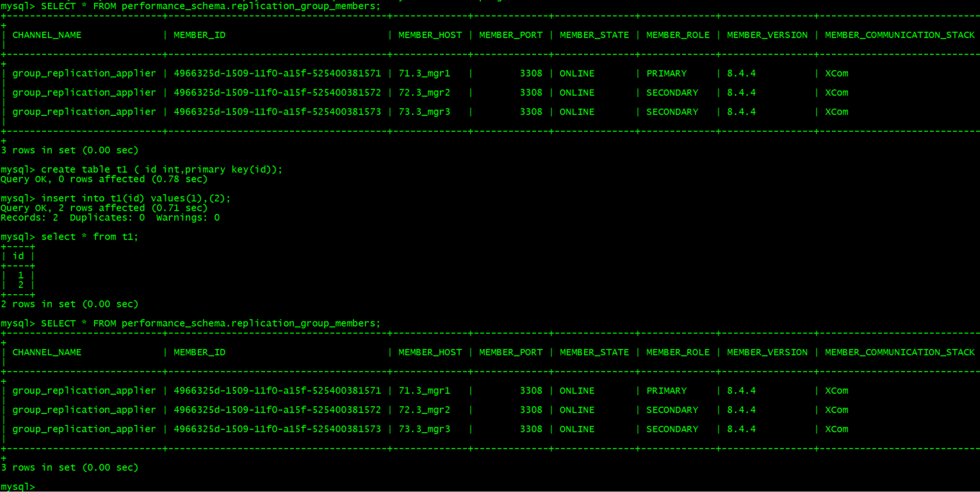This screenshot has width=980, height=492.
Task: Click MEMBER_STATE header in the lower table
Action: pyautogui.click(x=594, y=352)
